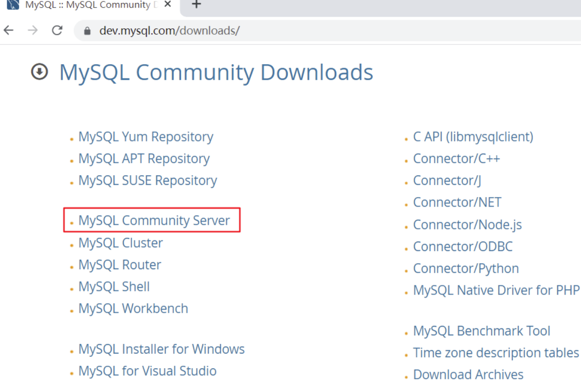Open Connector/C++ link
This screenshot has height=392, width=581.
(x=457, y=159)
